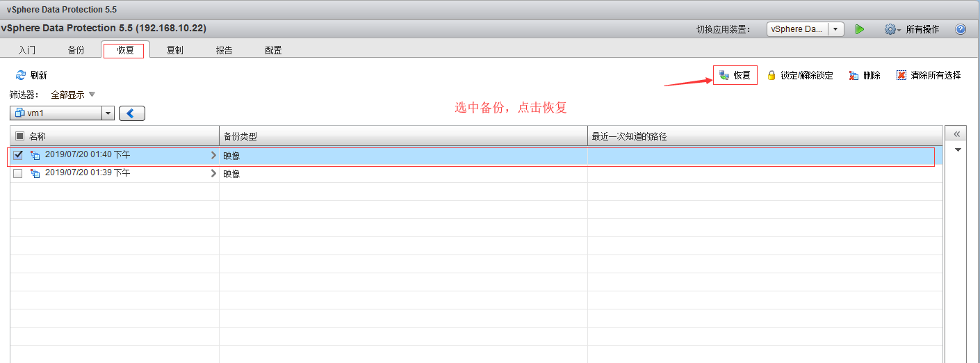Expand the 01:40 下午 backup row chevron
980x363 pixels.
(x=213, y=155)
